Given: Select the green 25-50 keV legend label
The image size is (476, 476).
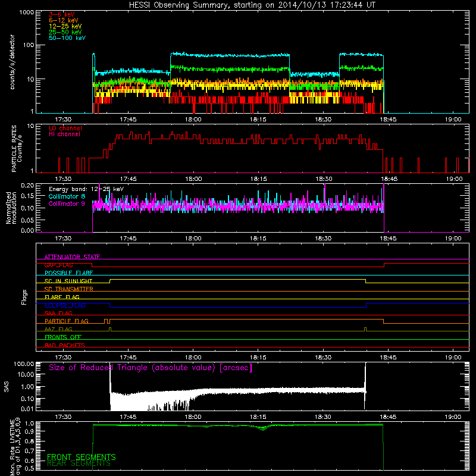Looking at the screenshot, I should coord(65,32).
